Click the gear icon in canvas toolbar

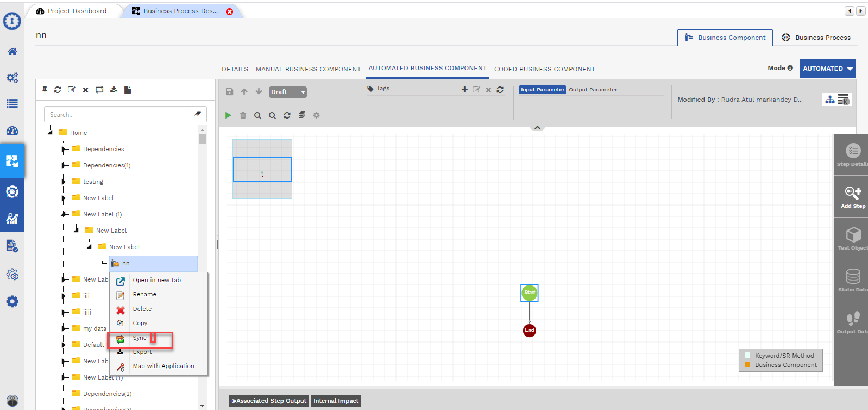coord(316,115)
